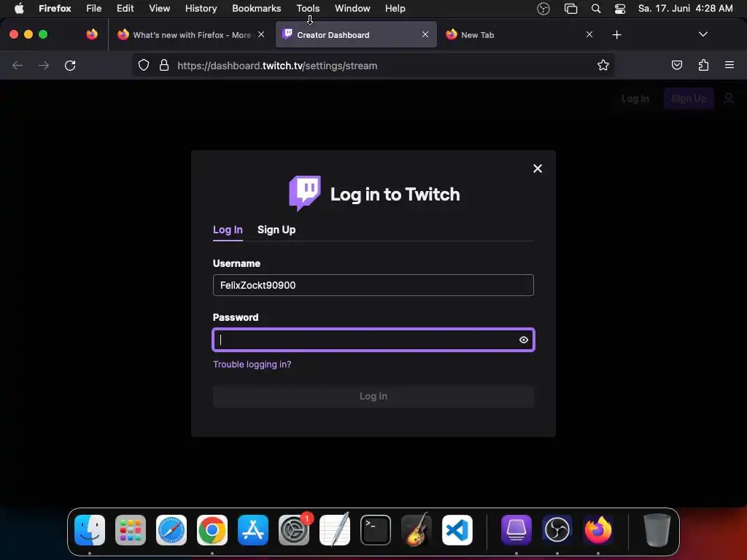Open TextEdit from the dock

(x=334, y=530)
